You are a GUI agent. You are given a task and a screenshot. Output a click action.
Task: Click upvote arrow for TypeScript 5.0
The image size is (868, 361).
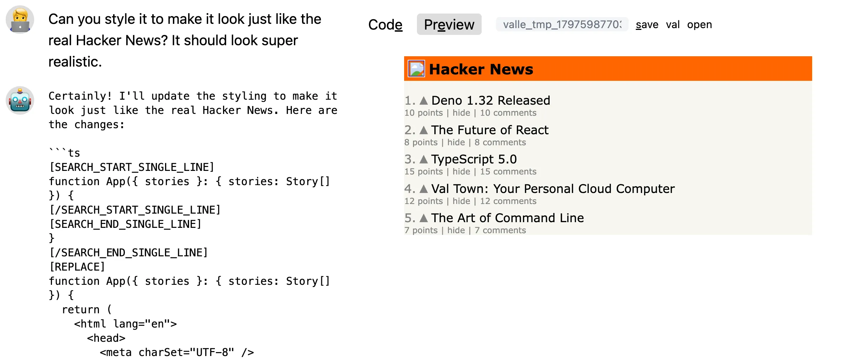(423, 159)
